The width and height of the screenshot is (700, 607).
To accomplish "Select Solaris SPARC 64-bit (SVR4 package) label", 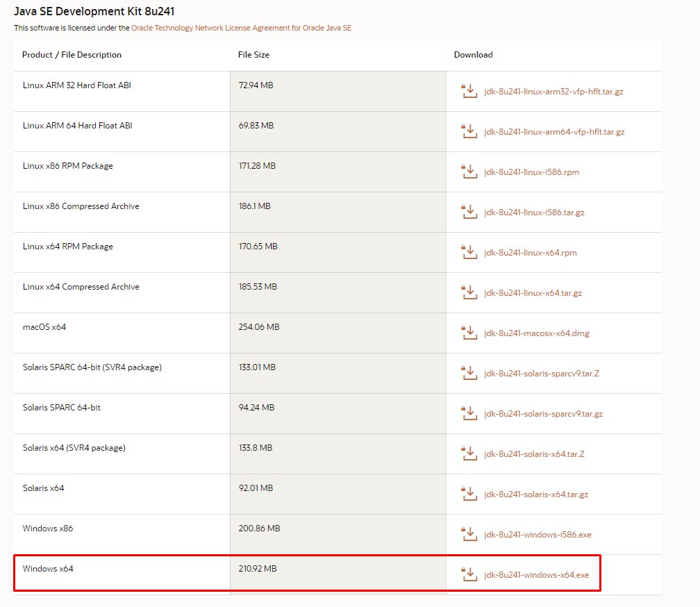I will coord(92,367).
